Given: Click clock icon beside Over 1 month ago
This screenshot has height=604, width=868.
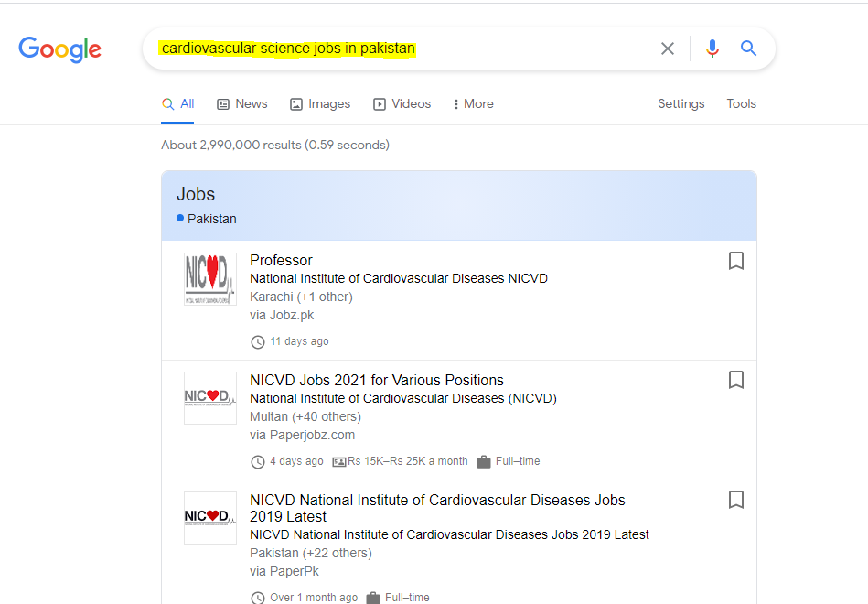Looking at the screenshot, I should [x=257, y=598].
